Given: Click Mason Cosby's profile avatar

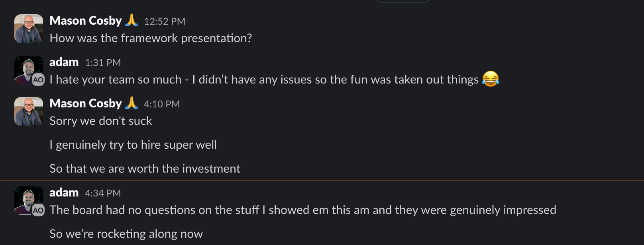Looking at the screenshot, I should tap(28, 28).
